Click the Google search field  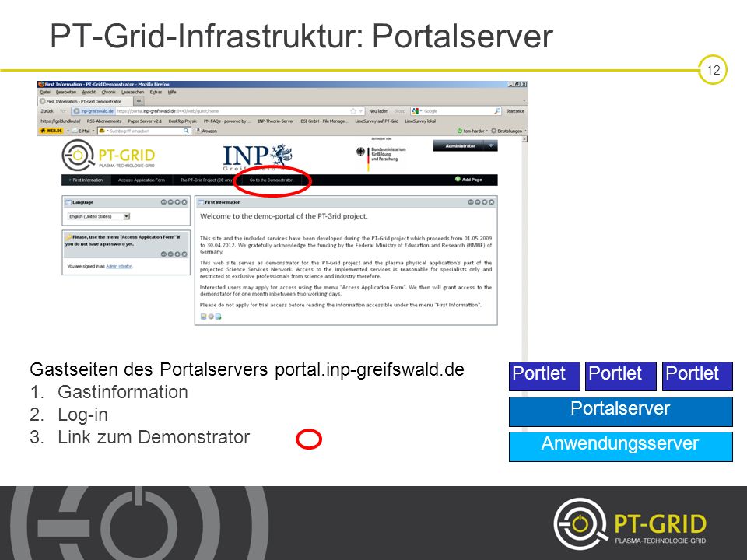click(458, 111)
